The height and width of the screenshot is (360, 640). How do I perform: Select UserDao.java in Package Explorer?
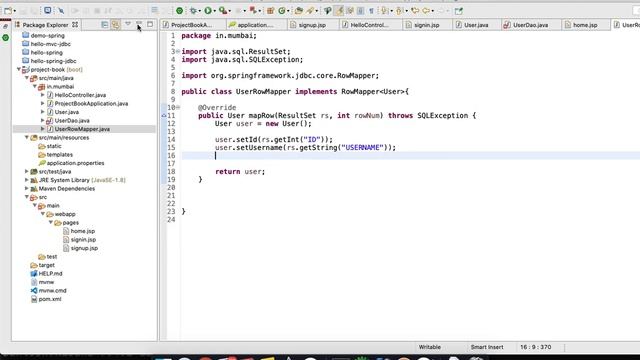pyautogui.click(x=72, y=120)
